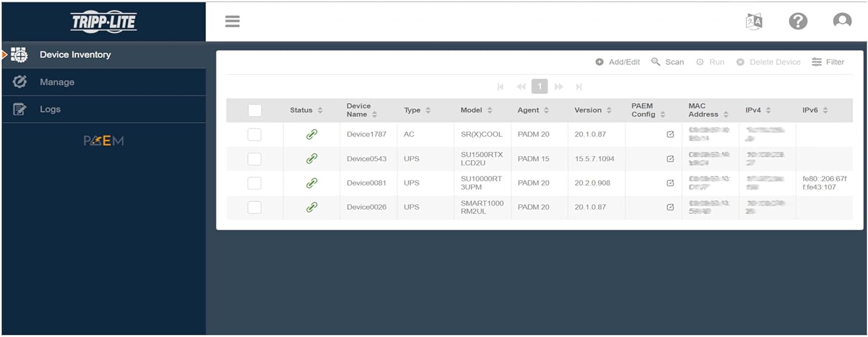868x337 pixels.
Task: Open PAEM Config edit icon for Device0026
Action: pos(670,207)
